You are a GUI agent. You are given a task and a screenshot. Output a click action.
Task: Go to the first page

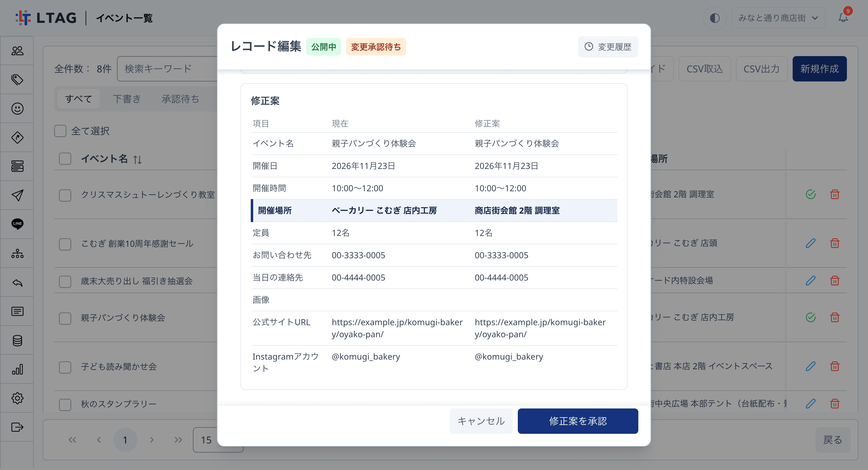[x=72, y=440]
